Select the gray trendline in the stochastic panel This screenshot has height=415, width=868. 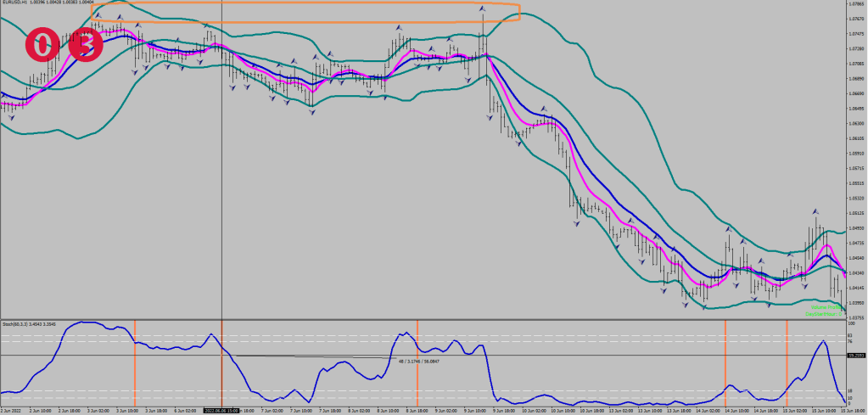click(x=339, y=357)
